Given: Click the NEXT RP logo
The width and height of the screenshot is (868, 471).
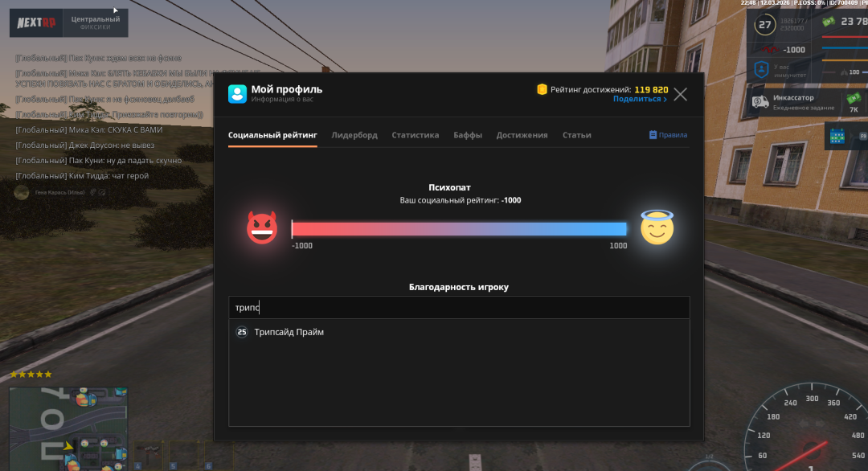Looking at the screenshot, I should click(x=37, y=22).
